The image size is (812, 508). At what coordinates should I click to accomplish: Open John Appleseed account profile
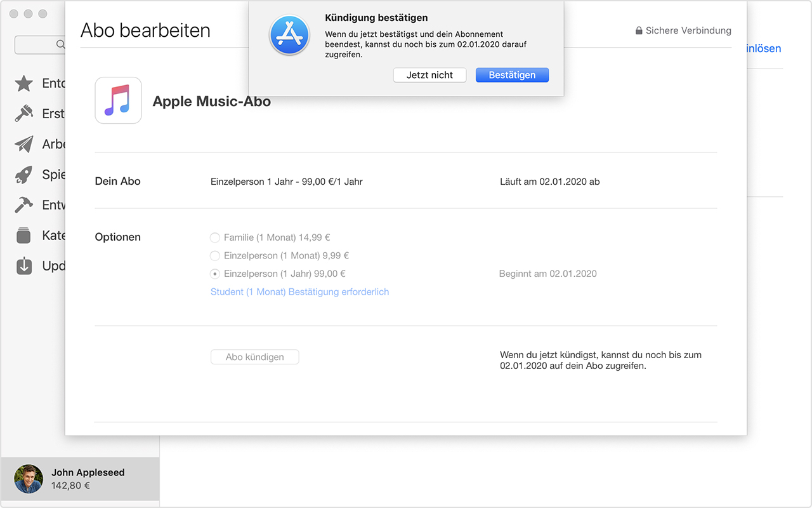point(80,479)
